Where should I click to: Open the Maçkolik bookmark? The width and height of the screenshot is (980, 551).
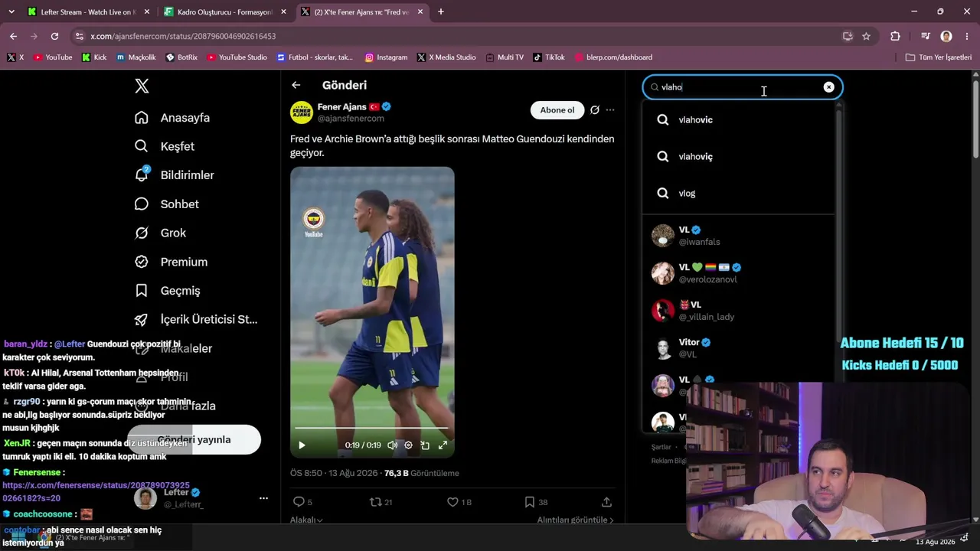click(136, 57)
